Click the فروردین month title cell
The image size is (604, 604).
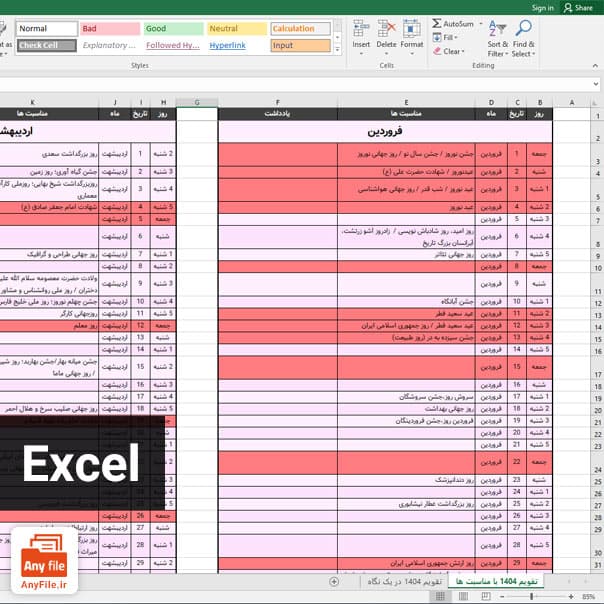[x=385, y=132]
